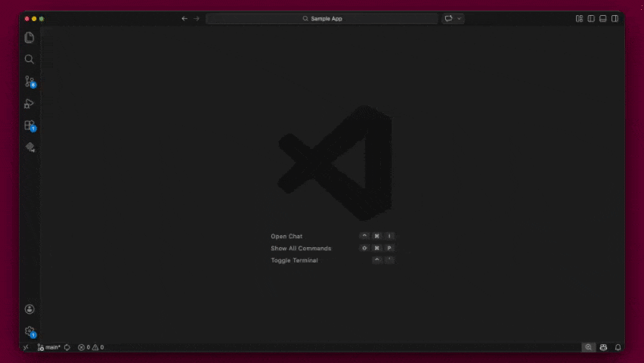Open the Manage gear icon
644x363 pixels.
(29, 331)
